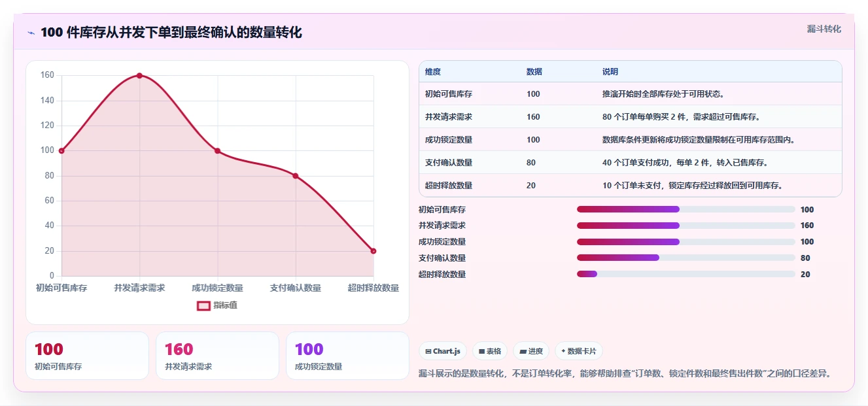
Task: Click the table icon in the 表格 chip
Action: [481, 351]
